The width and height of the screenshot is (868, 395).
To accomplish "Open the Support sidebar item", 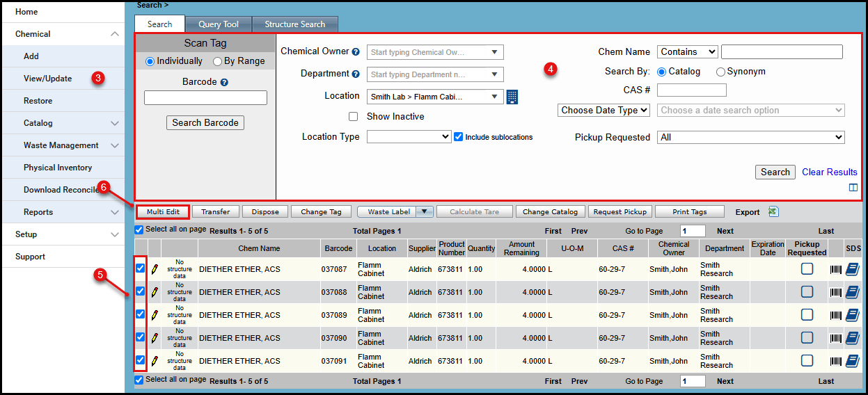I will coord(62,257).
